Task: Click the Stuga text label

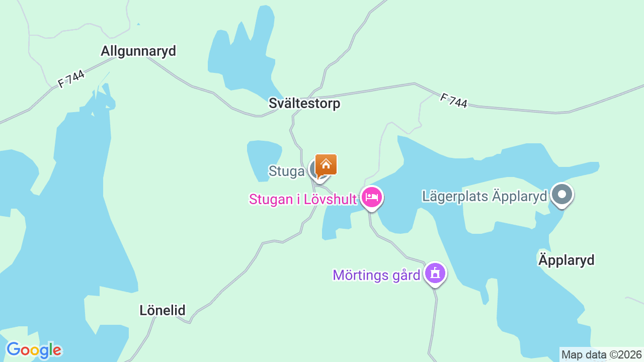Action: click(x=287, y=171)
